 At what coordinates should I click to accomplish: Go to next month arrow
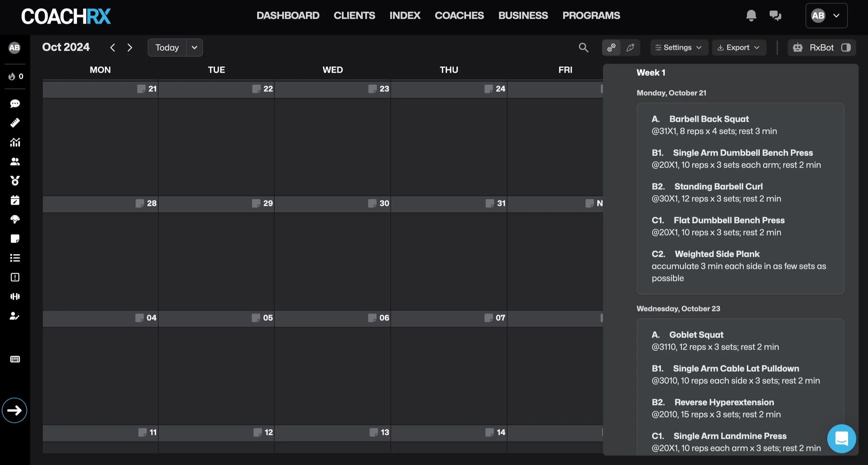click(130, 48)
